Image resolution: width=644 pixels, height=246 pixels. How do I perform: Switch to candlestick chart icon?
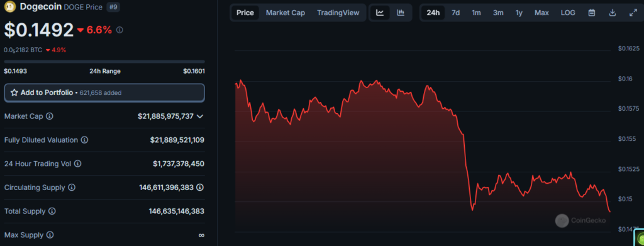tap(401, 13)
